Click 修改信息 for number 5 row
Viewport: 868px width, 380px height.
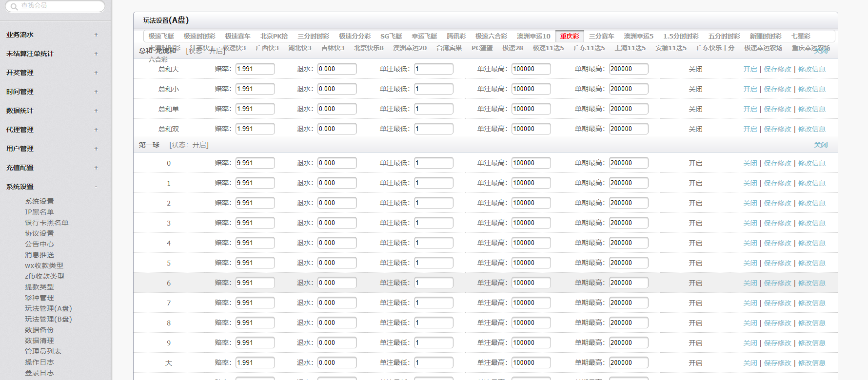point(811,263)
